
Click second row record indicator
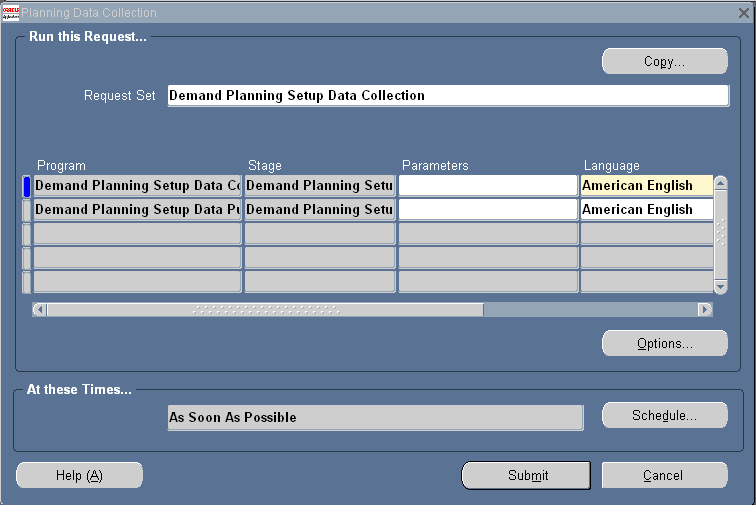coord(27,210)
